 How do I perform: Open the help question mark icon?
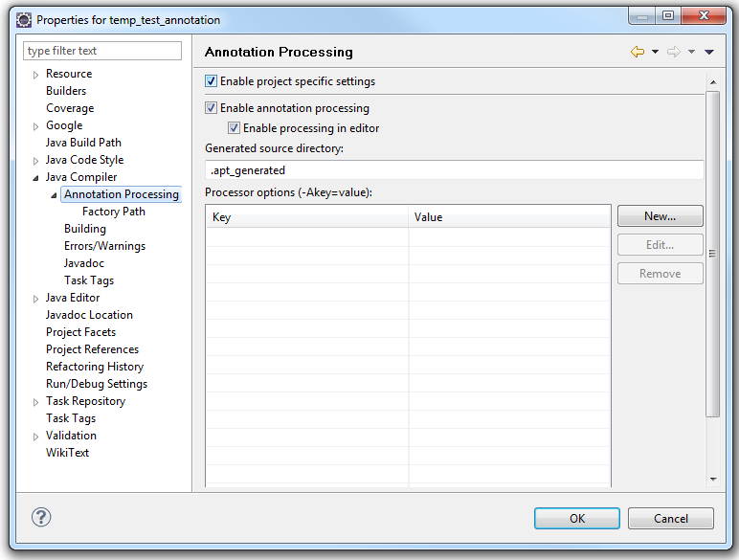(x=40, y=517)
